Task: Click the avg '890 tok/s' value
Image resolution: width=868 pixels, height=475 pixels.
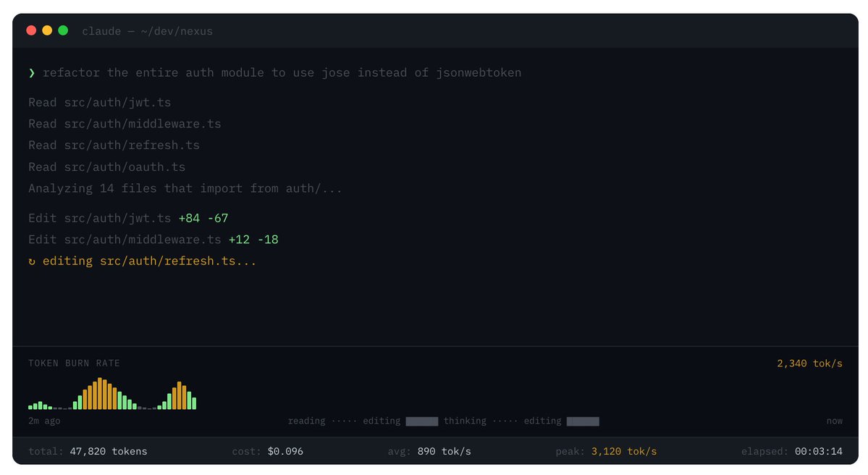Action: coord(444,451)
